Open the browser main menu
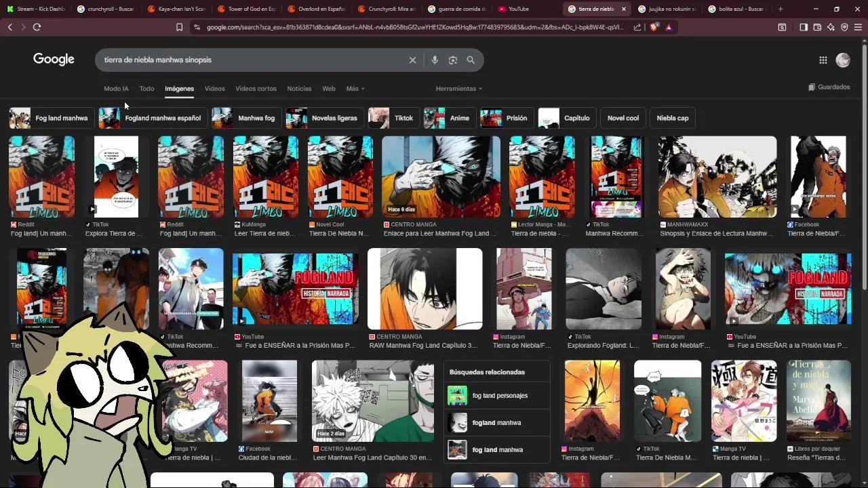 tap(859, 27)
